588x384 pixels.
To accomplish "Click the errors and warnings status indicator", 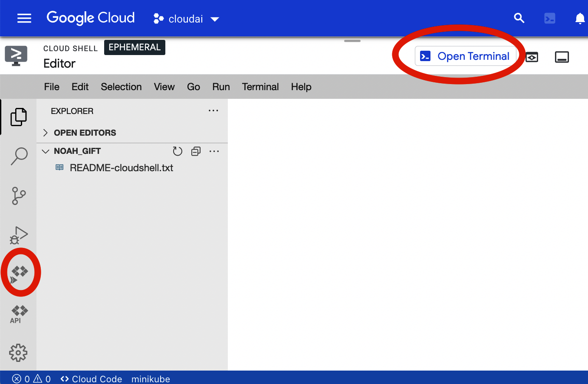I will pos(31,379).
